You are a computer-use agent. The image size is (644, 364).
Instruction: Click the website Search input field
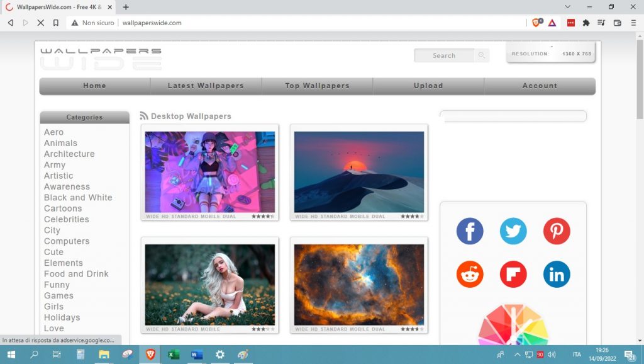pyautogui.click(x=444, y=55)
